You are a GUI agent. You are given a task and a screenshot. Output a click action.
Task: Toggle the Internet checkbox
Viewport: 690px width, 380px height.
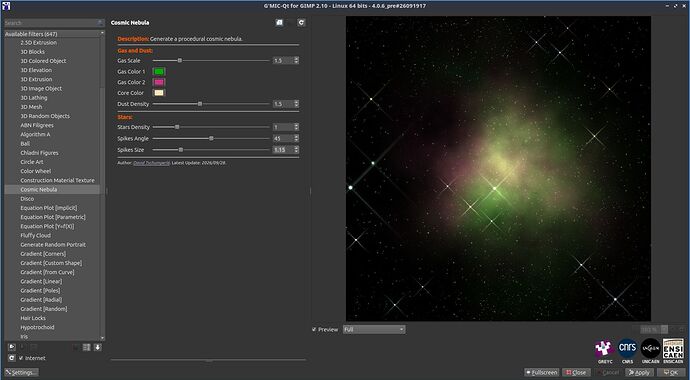[21, 358]
